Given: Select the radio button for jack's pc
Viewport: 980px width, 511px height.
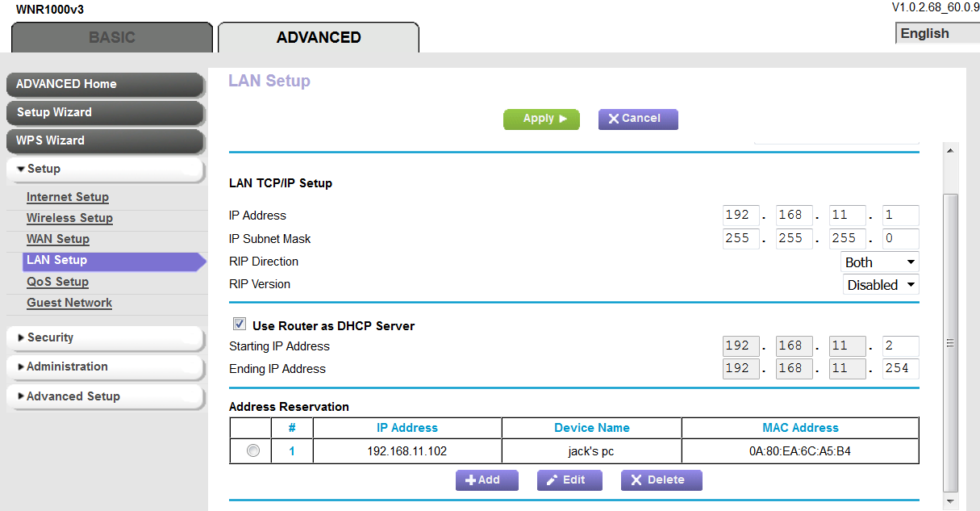Looking at the screenshot, I should coord(253,451).
